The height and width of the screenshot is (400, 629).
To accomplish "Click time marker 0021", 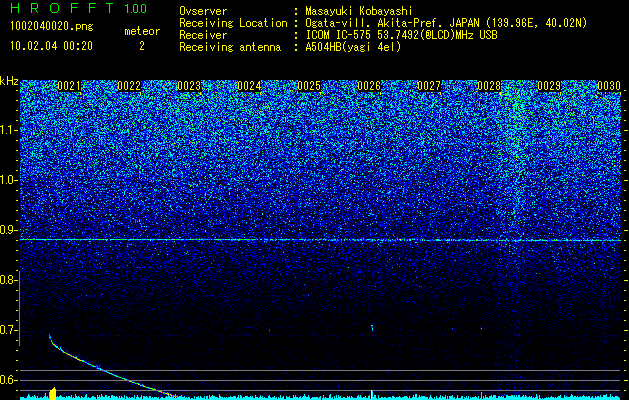I will click(69, 86).
